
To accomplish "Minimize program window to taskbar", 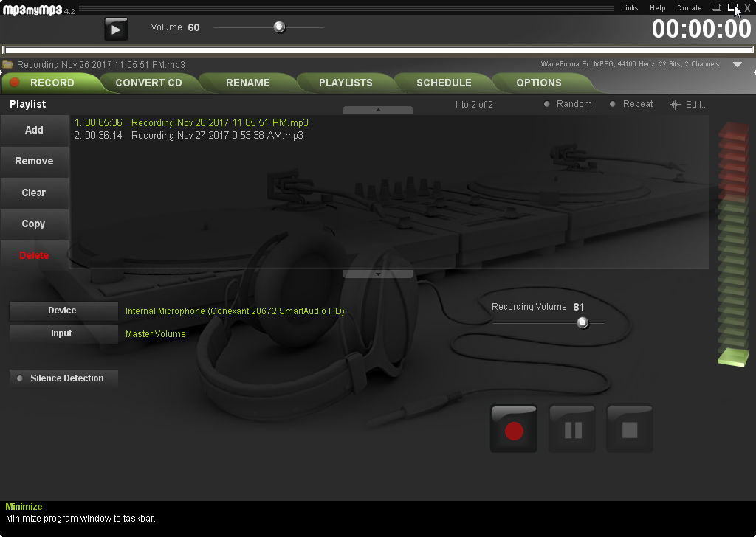I will [732, 7].
